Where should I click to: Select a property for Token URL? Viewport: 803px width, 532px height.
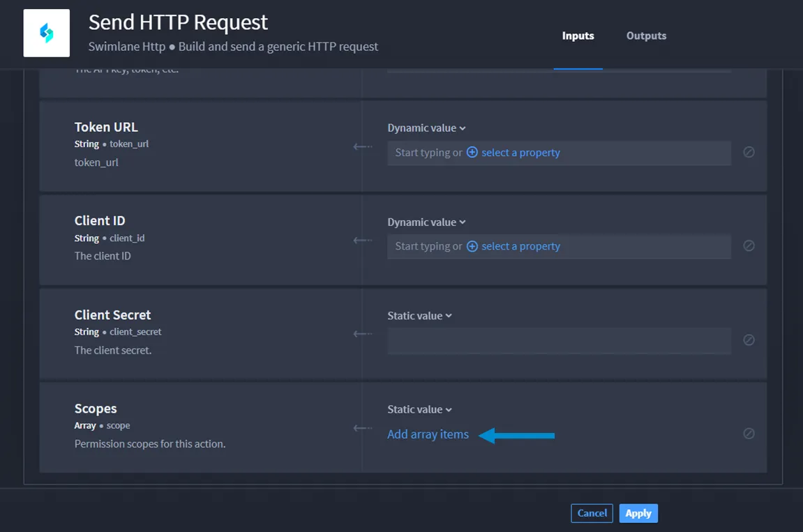click(520, 153)
